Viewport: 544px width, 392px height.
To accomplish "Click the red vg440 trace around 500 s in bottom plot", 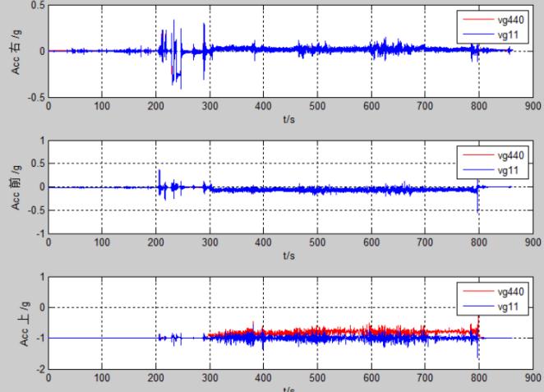I will pyautogui.click(x=317, y=330).
